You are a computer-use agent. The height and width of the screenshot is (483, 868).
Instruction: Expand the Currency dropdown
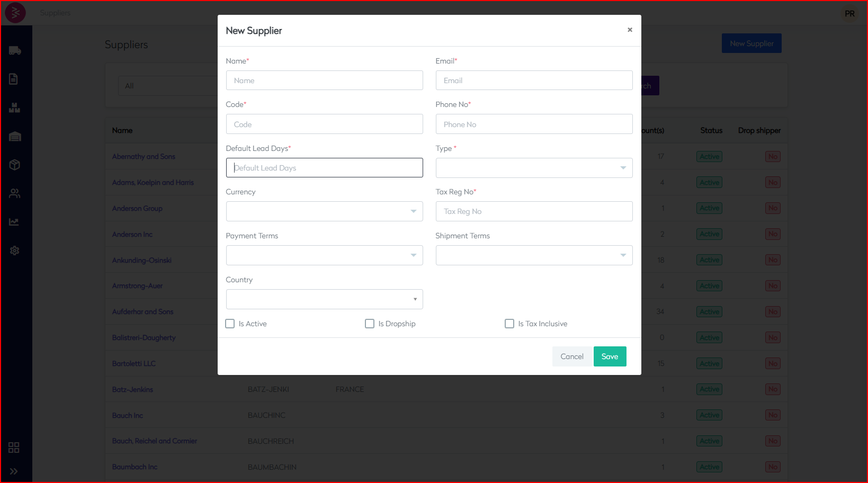(324, 211)
